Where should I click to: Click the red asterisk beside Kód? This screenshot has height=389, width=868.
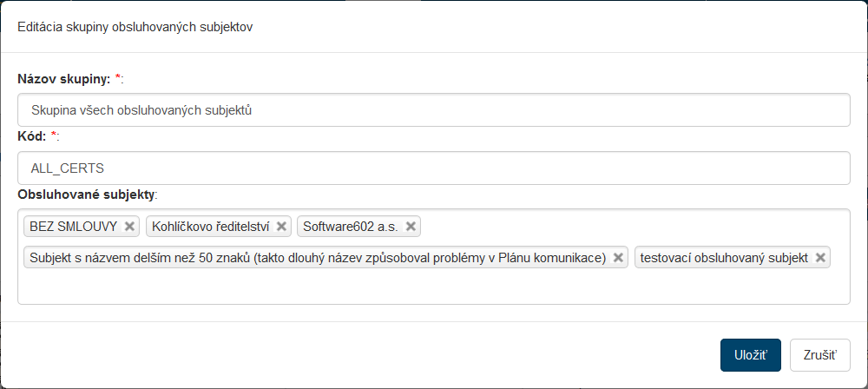[54, 135]
